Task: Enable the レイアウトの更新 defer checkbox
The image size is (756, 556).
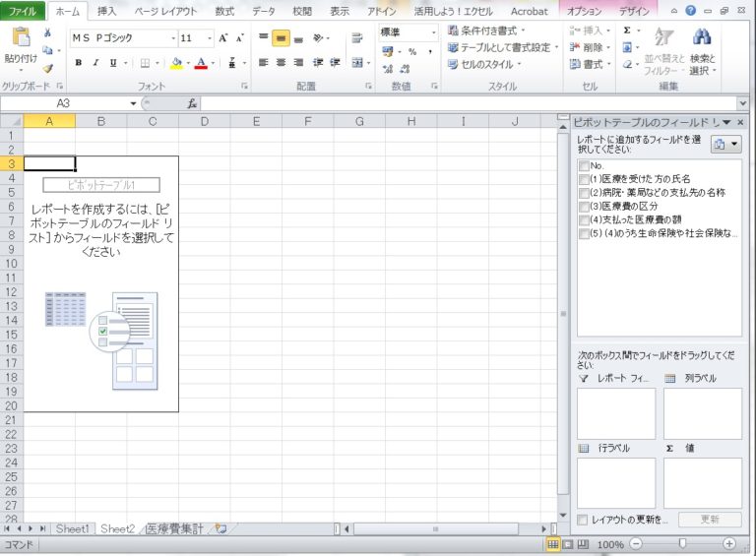Action: [584, 519]
